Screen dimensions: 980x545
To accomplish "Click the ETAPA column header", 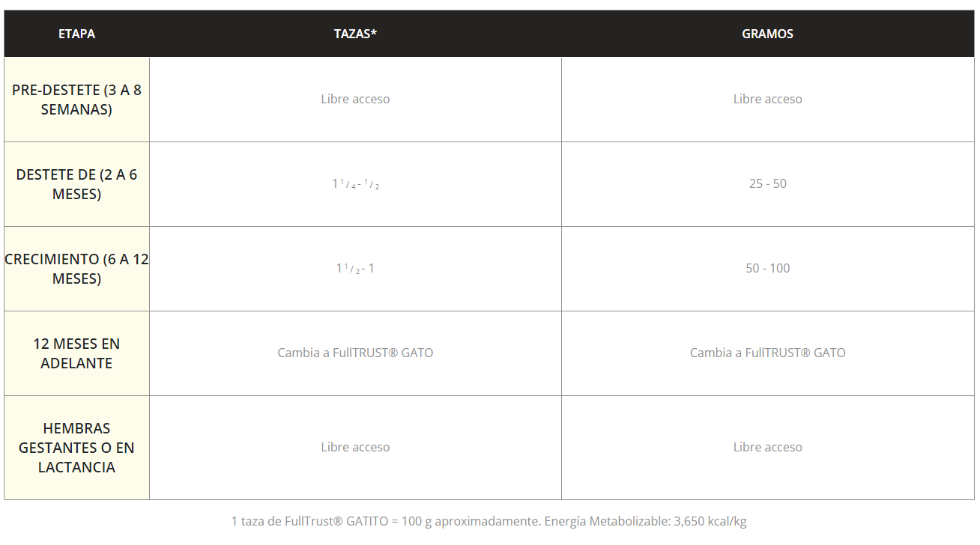I will point(76,34).
